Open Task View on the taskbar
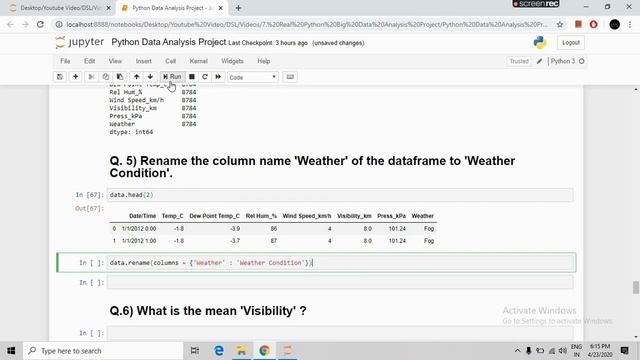 coord(195,351)
